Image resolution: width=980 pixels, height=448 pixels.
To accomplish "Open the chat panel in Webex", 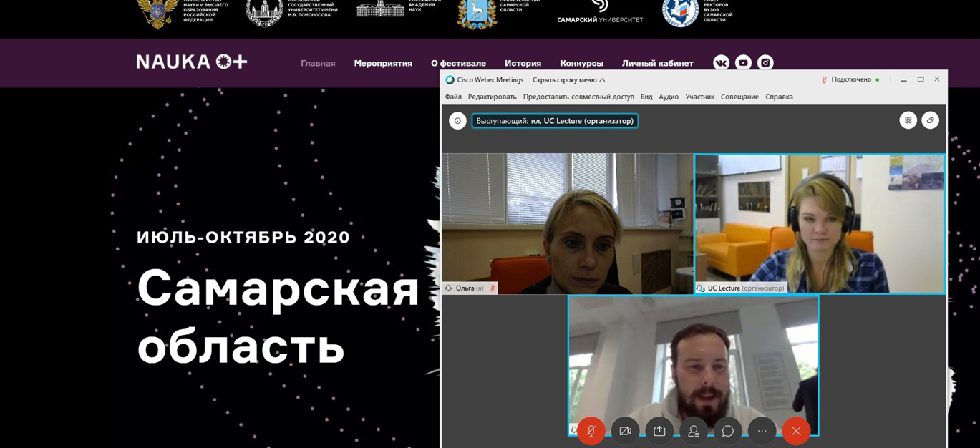I will click(728, 431).
